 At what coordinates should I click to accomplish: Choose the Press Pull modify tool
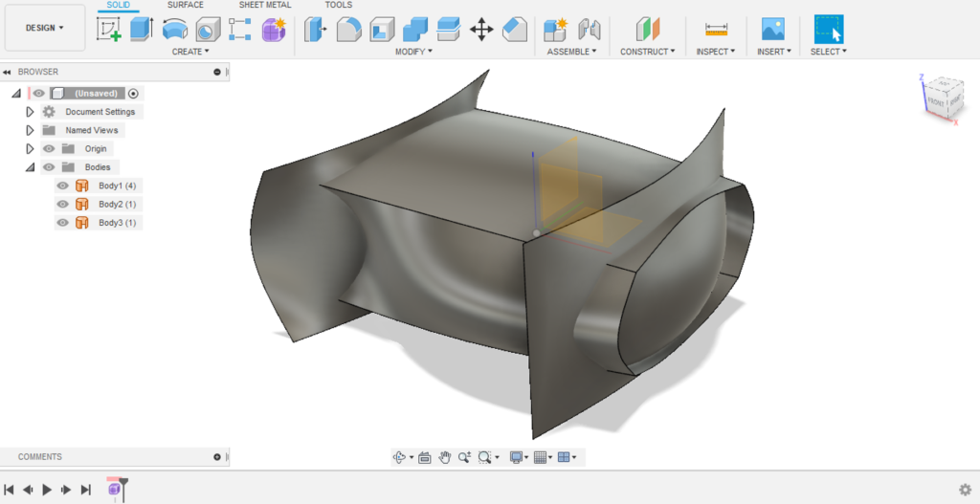315,30
